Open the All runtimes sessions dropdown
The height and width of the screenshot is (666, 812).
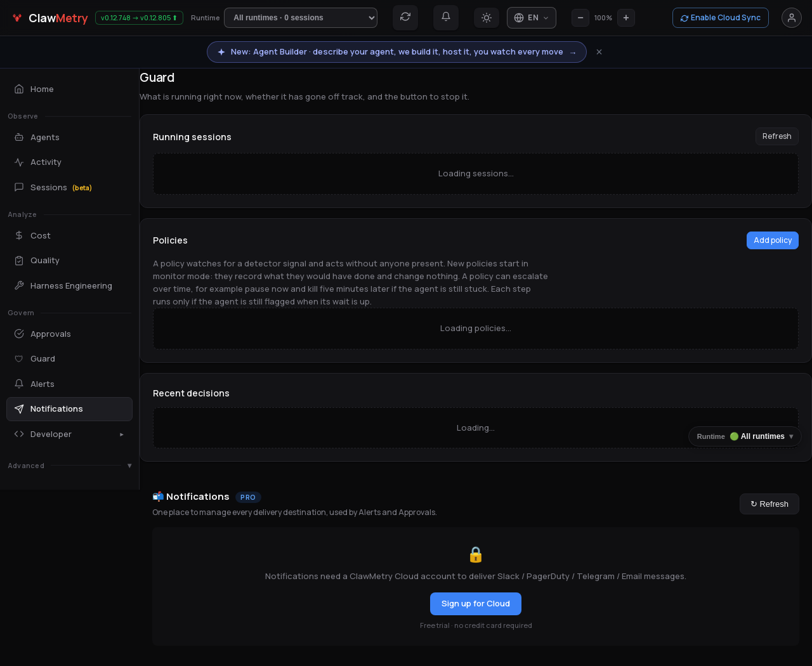[x=301, y=18]
